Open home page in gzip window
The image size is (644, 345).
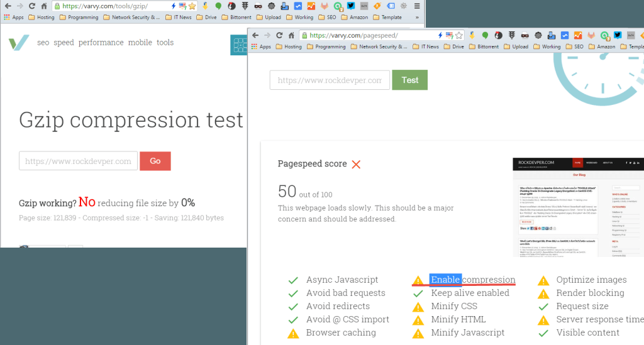click(44, 6)
